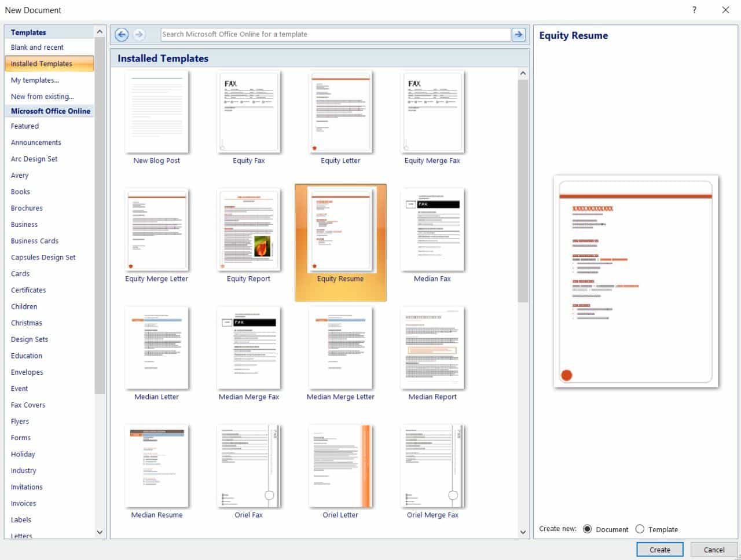Choose the Template radio button
This screenshot has width=741, height=560.
640,529
